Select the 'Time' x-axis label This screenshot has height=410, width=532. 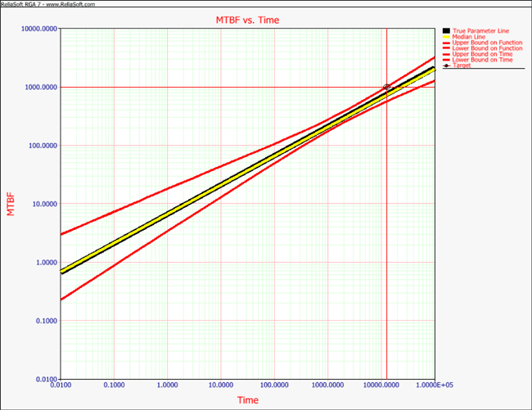247,399
